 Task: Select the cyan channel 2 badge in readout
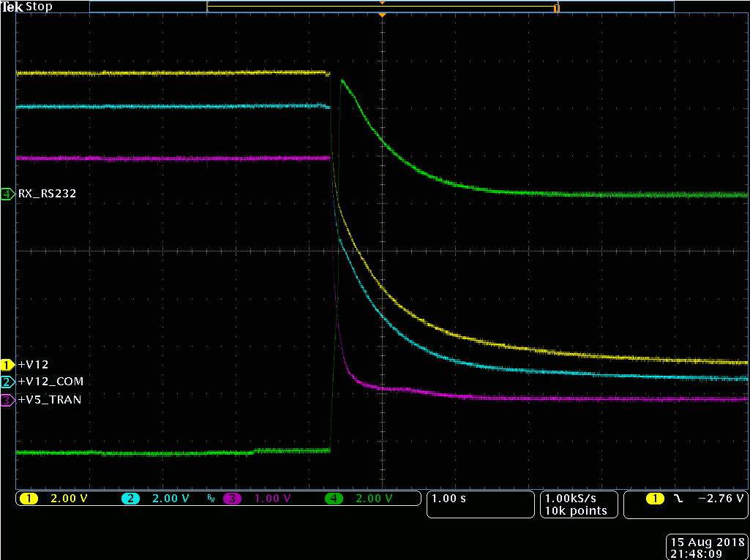pyautogui.click(x=130, y=499)
